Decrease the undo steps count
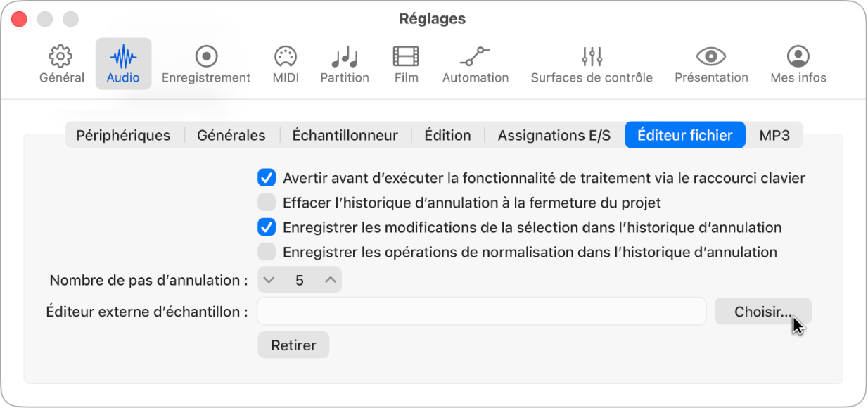Viewport: 868px width, 408px height. point(269,279)
